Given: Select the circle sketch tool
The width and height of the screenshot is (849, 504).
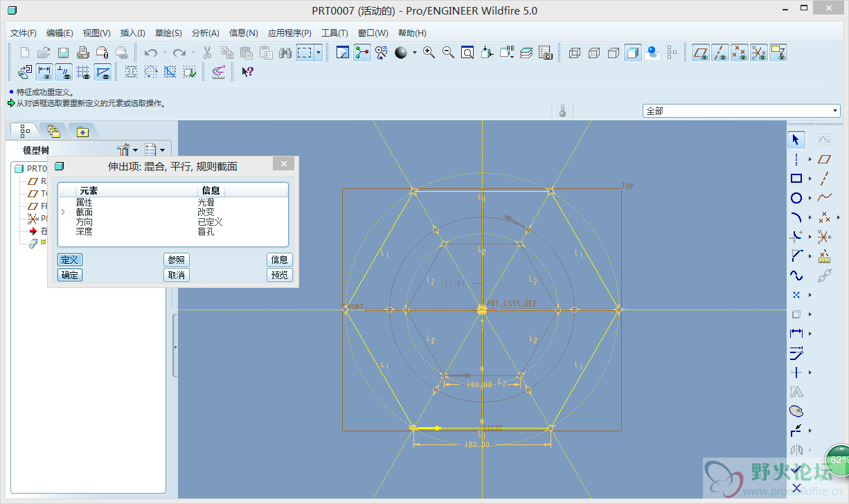Looking at the screenshot, I should [796, 198].
